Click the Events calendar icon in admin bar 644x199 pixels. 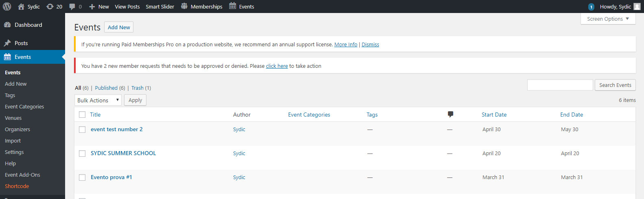coord(233,6)
